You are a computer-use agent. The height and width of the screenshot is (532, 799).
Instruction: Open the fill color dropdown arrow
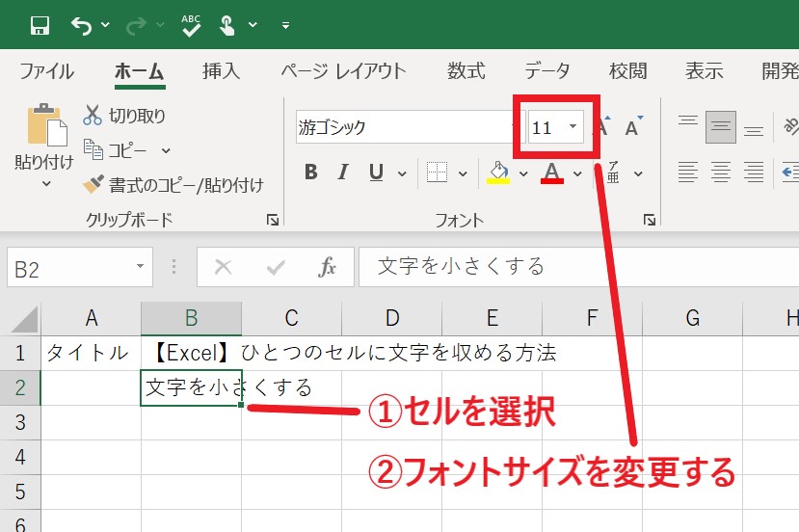[x=523, y=173]
